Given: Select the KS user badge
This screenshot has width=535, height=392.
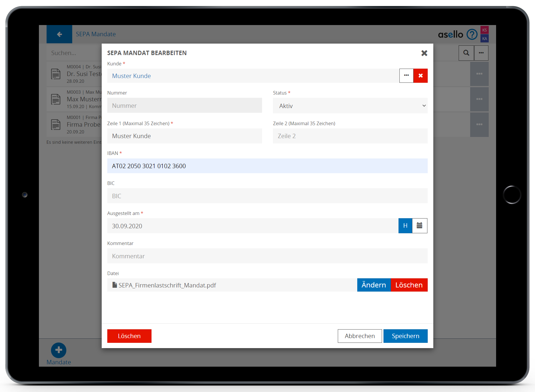Looking at the screenshot, I should (x=484, y=30).
